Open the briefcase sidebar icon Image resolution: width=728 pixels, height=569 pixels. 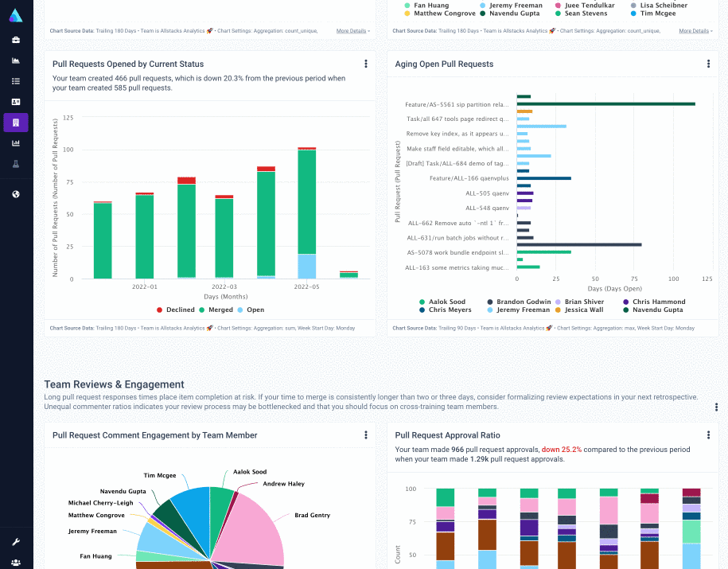(x=16, y=40)
